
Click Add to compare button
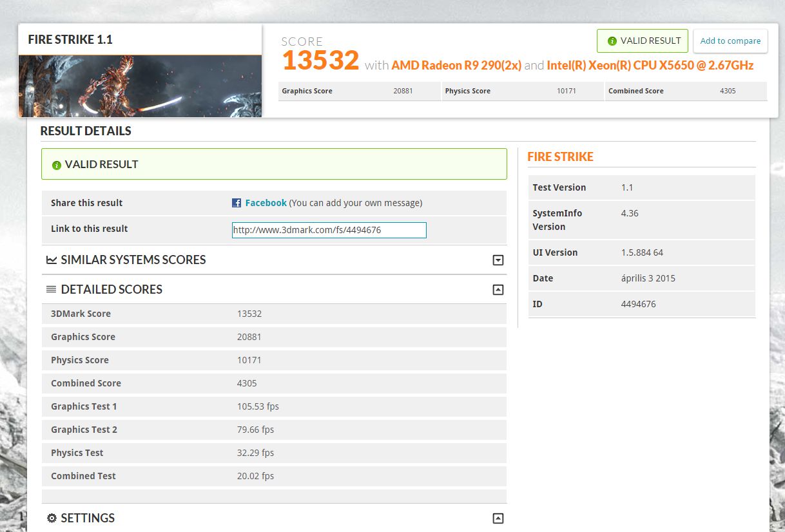[730, 41]
